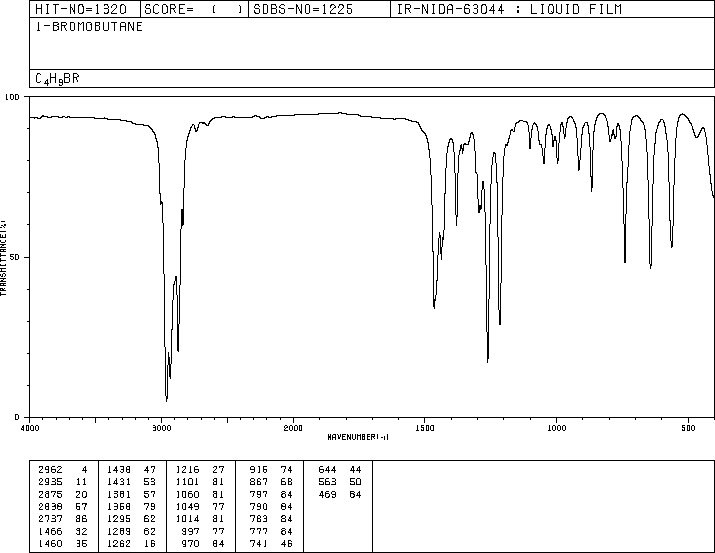
Task: Select peak 1289 in the peak table
Action: pyautogui.click(x=119, y=532)
